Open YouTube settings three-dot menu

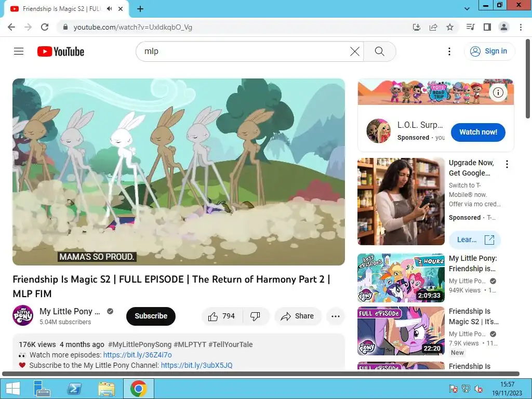pos(449,51)
